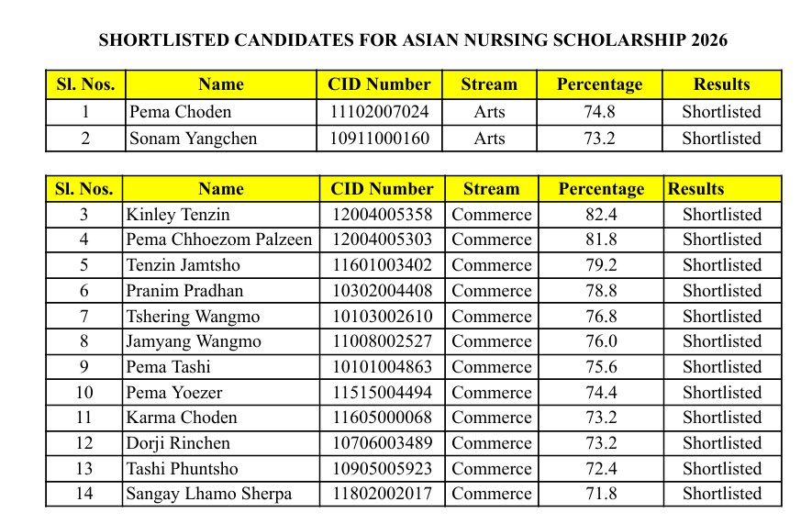Click the Results header in Arts table

pos(722,84)
